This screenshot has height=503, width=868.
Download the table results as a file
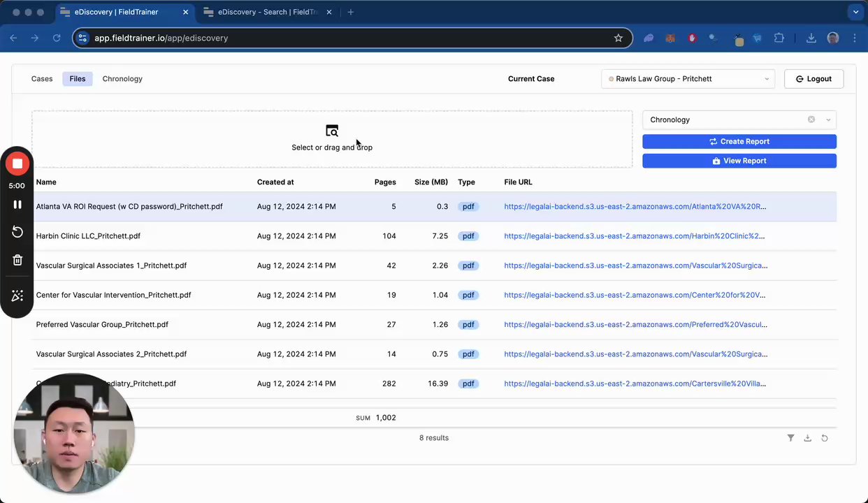tap(807, 438)
